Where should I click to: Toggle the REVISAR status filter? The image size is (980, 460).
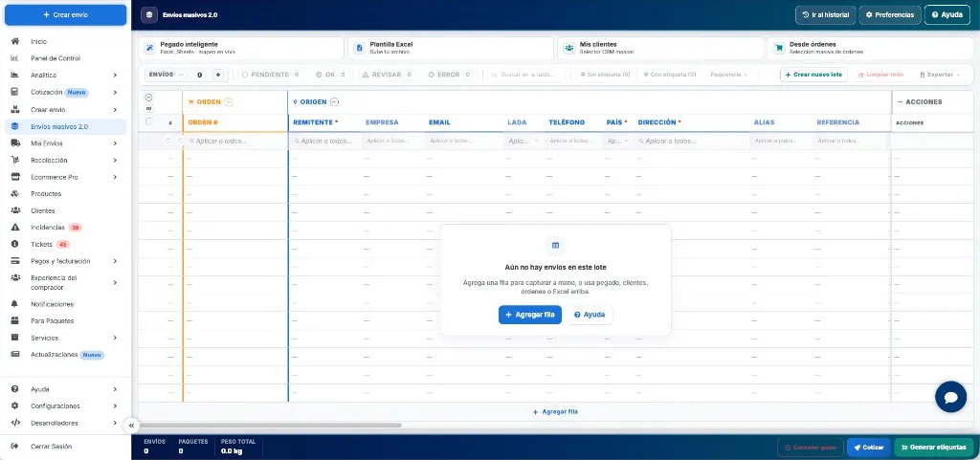tap(387, 75)
